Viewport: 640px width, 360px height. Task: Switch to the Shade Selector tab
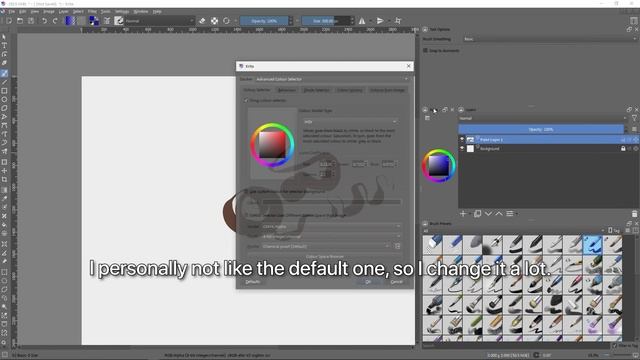[316, 90]
